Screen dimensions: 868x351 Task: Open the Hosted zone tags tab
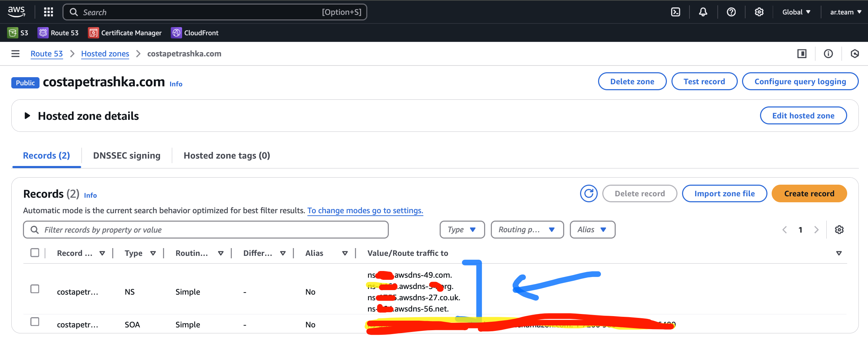[x=227, y=155]
